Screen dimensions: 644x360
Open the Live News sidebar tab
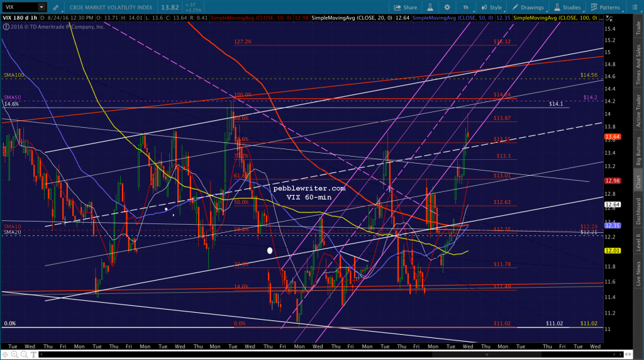point(638,274)
